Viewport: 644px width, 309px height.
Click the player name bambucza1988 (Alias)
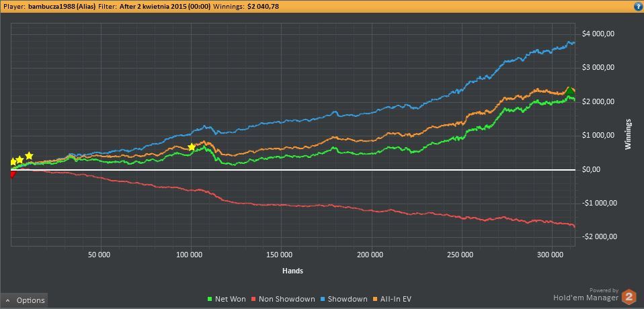click(x=62, y=7)
